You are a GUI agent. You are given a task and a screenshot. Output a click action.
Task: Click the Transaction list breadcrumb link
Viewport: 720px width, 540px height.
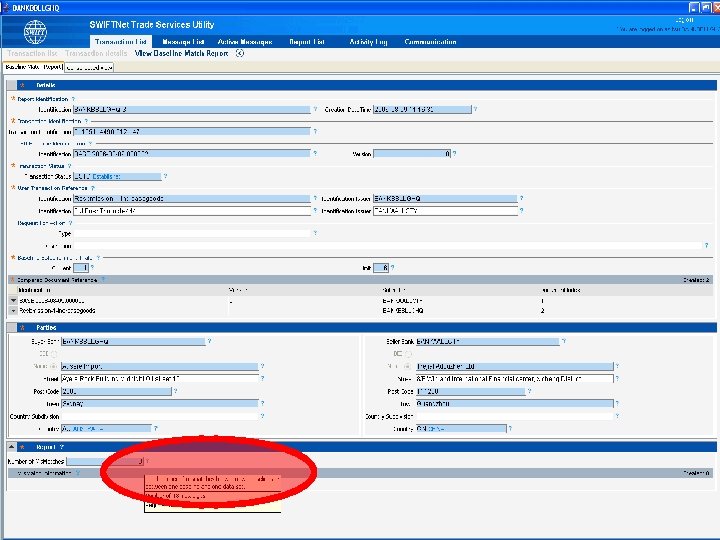click(x=32, y=53)
